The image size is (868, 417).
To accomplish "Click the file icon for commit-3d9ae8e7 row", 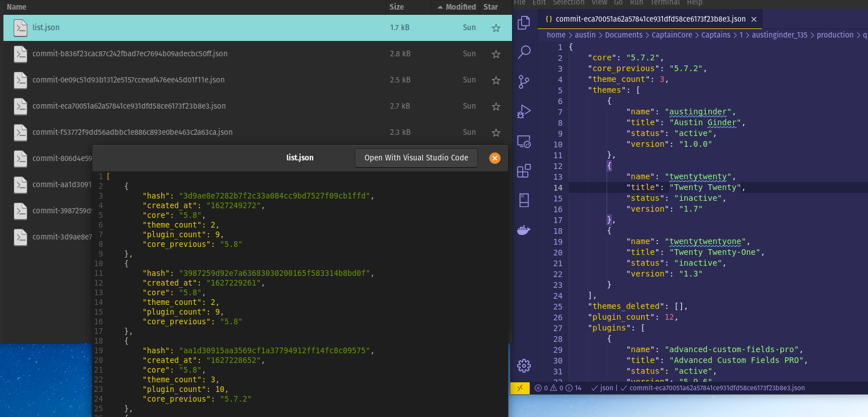I will point(21,237).
